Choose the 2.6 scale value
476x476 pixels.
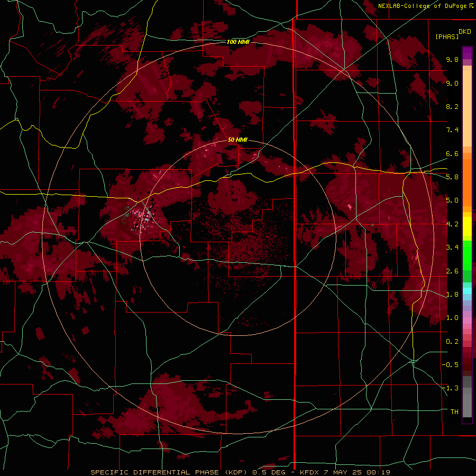(x=452, y=271)
